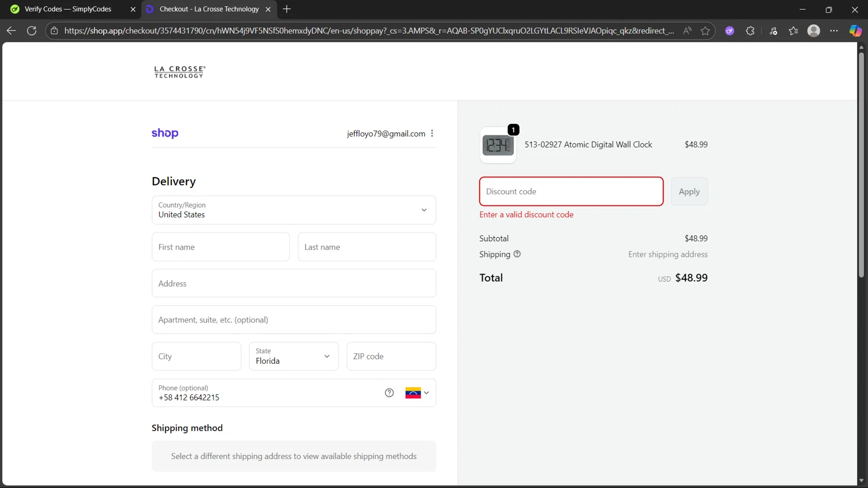Select the jeffloyo79@gmail.com email text
Viewport: 868px width, 488px height.
(386, 134)
